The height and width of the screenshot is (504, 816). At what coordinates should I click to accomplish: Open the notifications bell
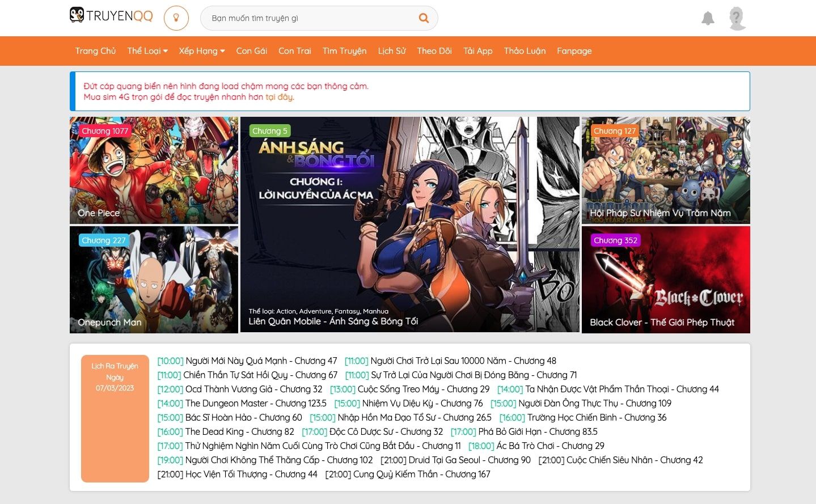[x=708, y=18]
